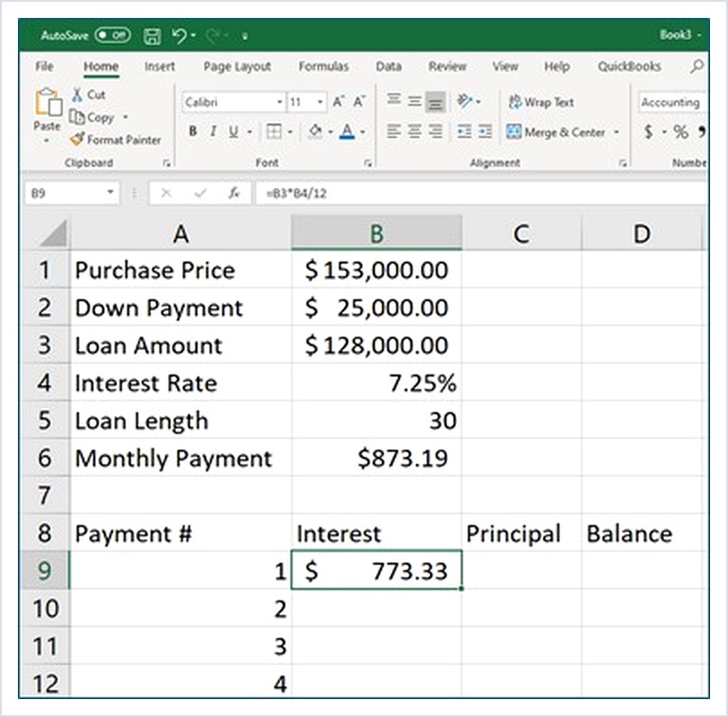
Task: Save the workbook with the floppy icon
Action: [152, 36]
